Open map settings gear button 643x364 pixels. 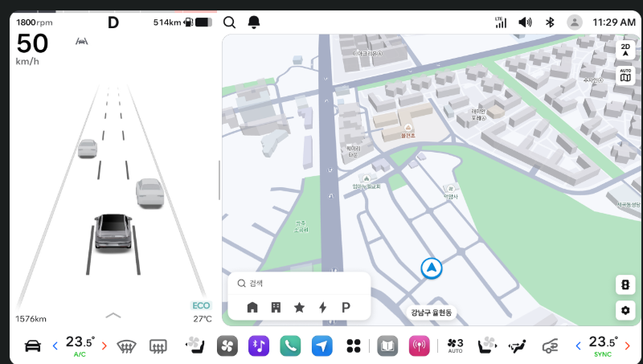click(625, 310)
